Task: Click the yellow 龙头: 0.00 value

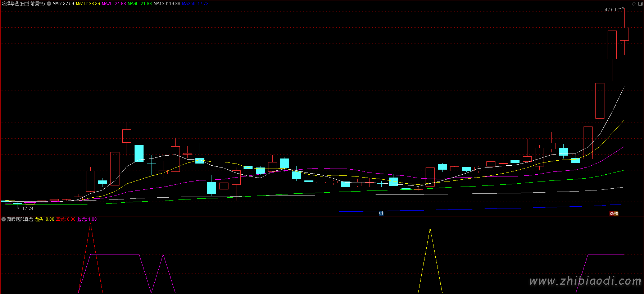Action: pos(44,219)
